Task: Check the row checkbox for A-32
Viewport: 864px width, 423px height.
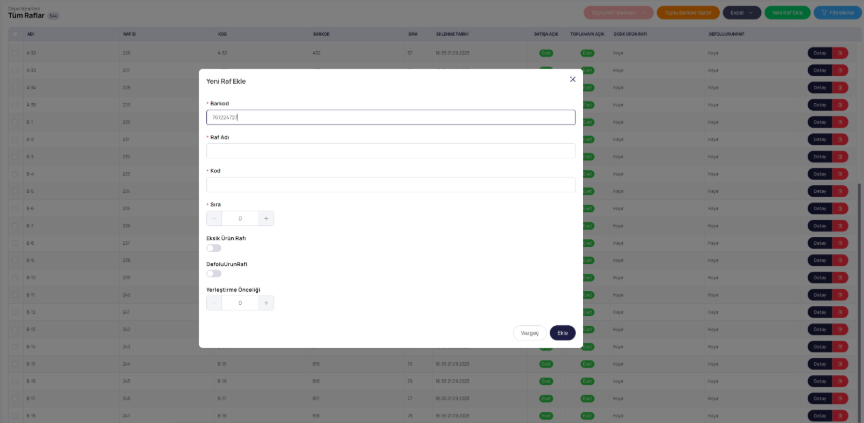Action: pyautogui.click(x=15, y=53)
